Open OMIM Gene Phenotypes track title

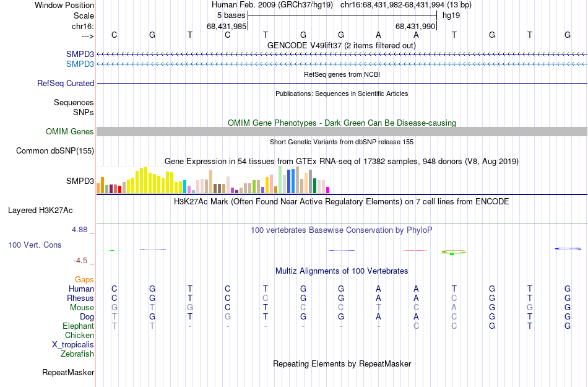point(342,123)
